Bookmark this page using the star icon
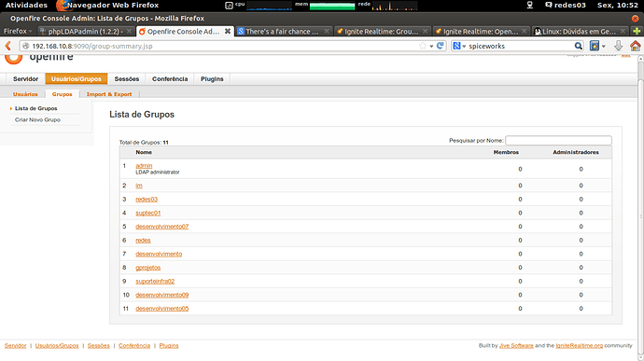The width and height of the screenshot is (644, 361). (x=423, y=46)
